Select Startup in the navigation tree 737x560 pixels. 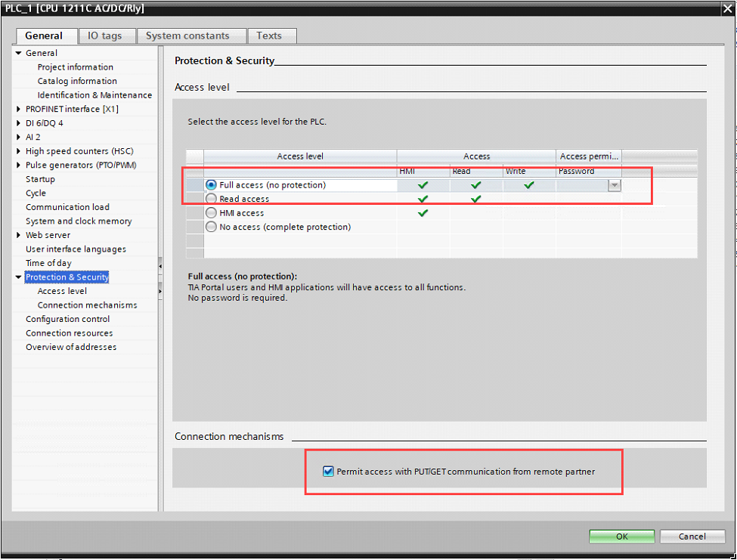pos(40,179)
